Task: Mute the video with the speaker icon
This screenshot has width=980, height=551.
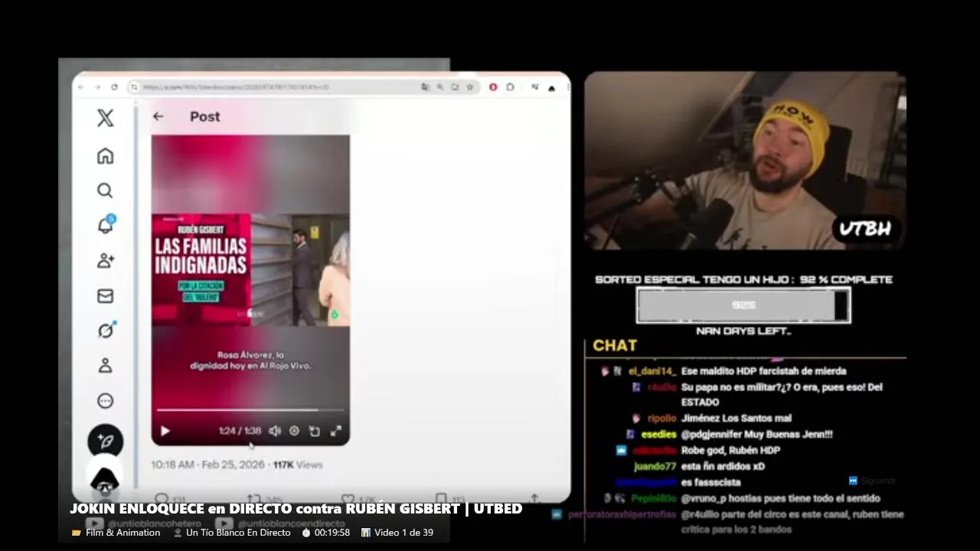Action: (275, 431)
